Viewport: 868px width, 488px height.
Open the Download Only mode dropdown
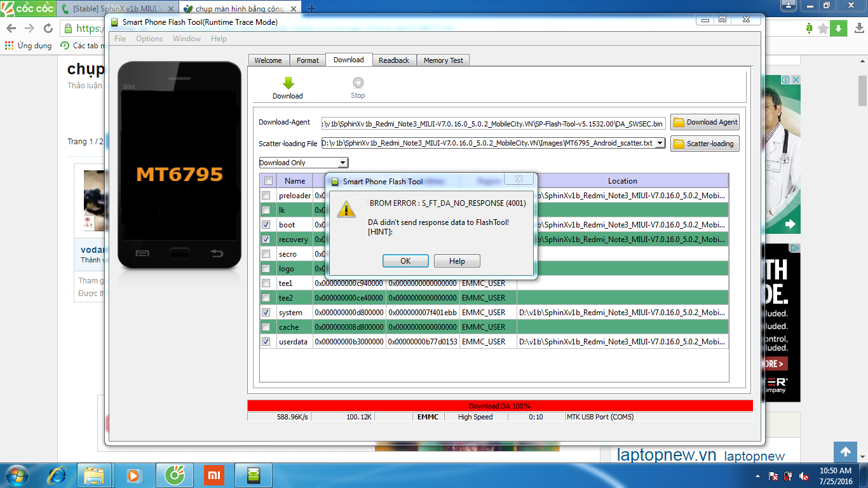304,163
